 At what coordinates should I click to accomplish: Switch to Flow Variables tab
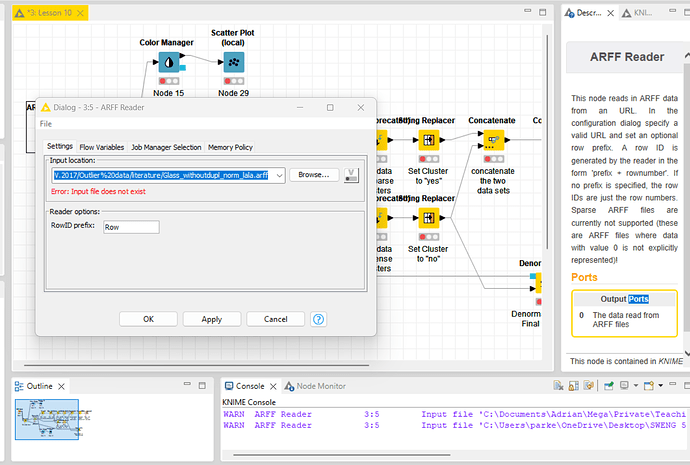[102, 147]
